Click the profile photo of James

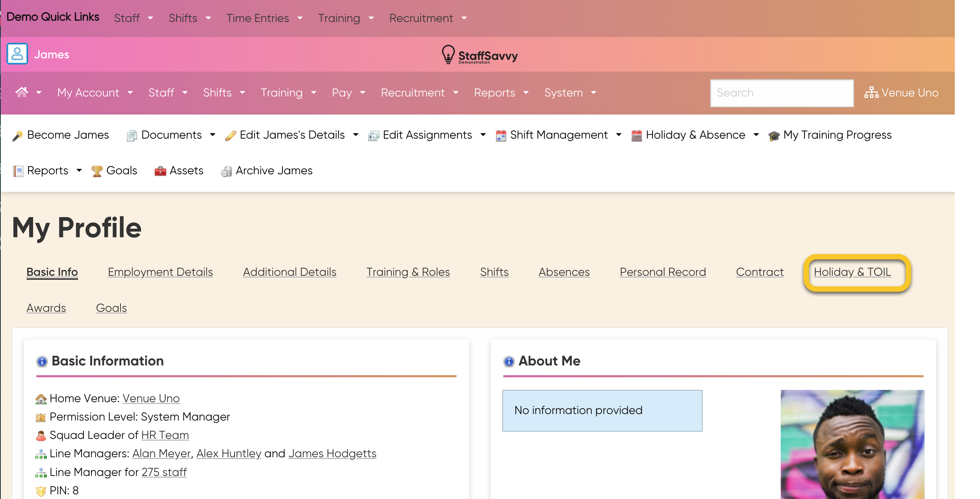click(852, 444)
